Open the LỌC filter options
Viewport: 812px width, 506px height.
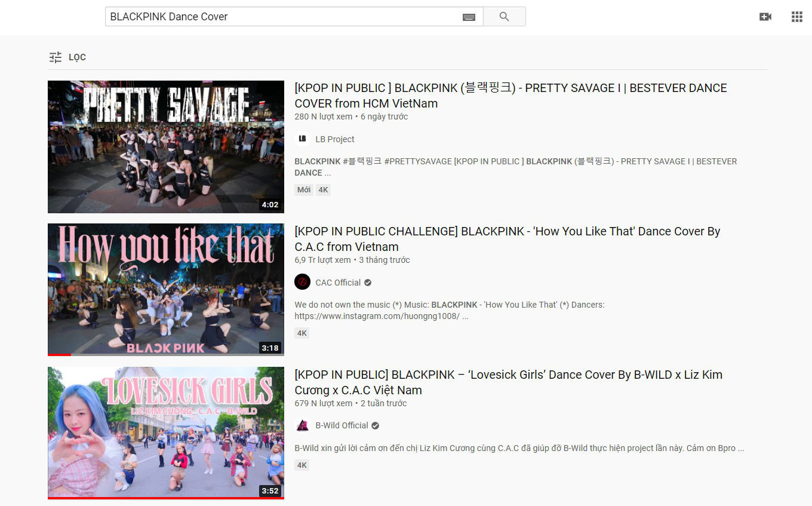(67, 57)
